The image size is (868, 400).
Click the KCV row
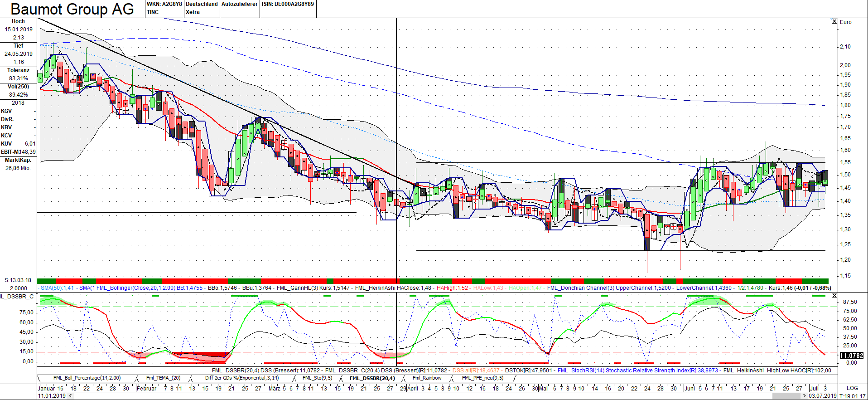pos(18,136)
